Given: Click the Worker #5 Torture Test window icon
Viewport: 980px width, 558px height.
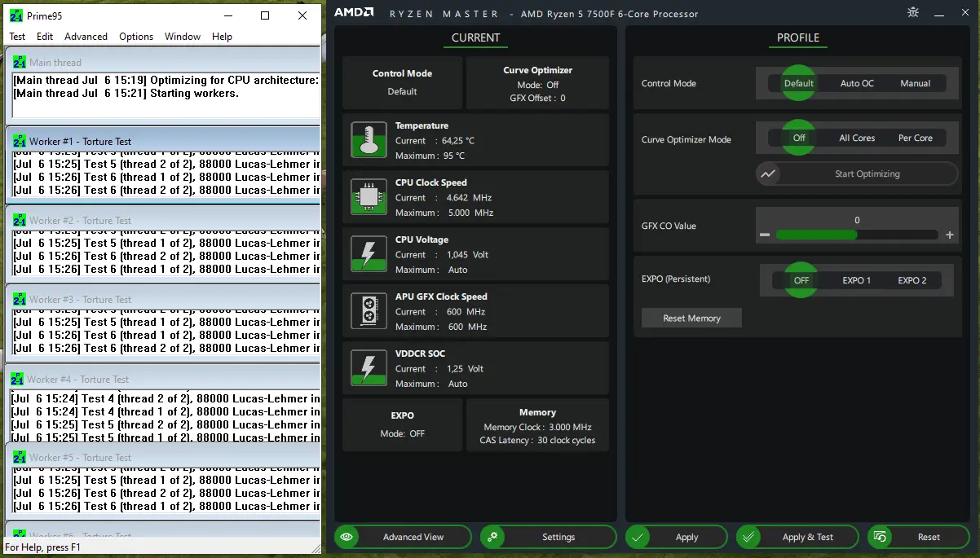Looking at the screenshot, I should [20, 457].
